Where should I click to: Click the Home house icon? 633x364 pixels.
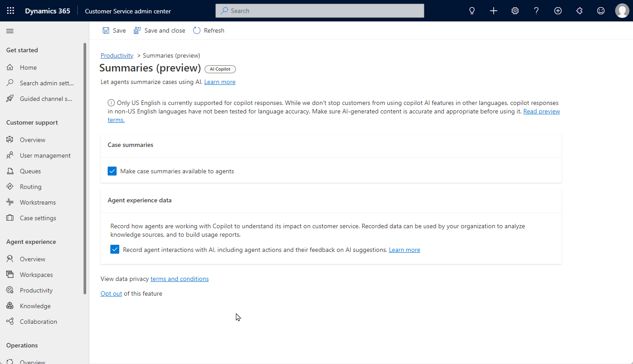(10, 67)
